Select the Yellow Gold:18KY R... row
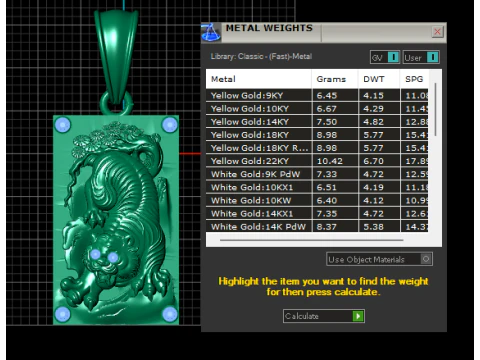 coord(317,148)
